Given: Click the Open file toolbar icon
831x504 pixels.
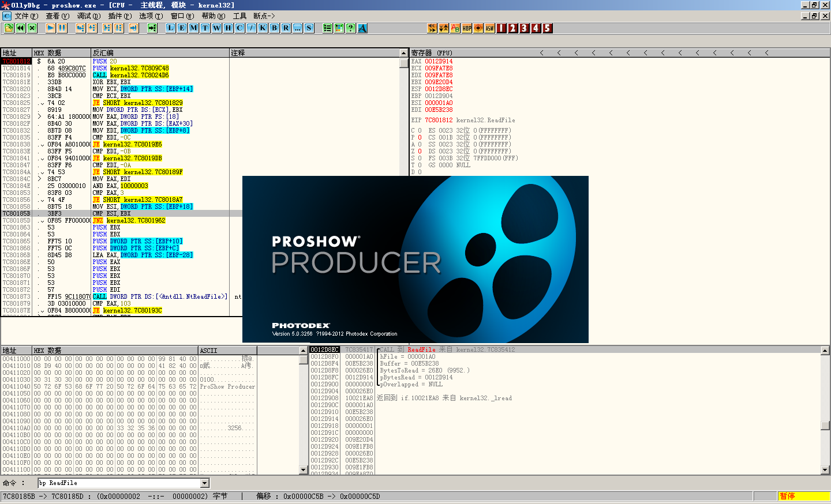Looking at the screenshot, I should tap(9, 28).
